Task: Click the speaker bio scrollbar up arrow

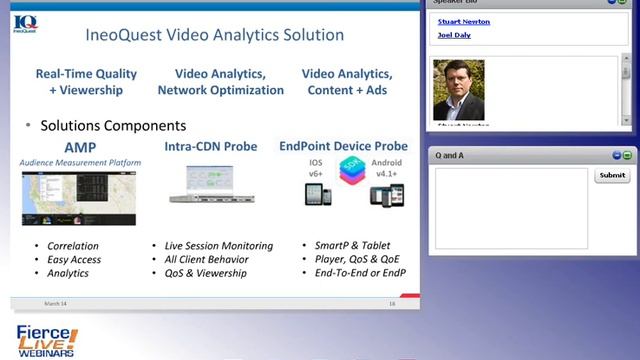Action: click(x=626, y=58)
